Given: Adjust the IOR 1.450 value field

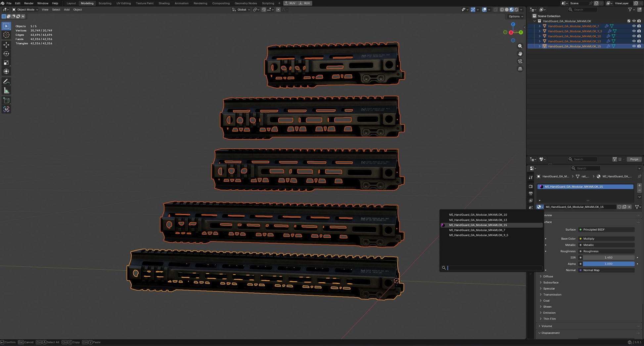Looking at the screenshot, I should pos(608,258).
